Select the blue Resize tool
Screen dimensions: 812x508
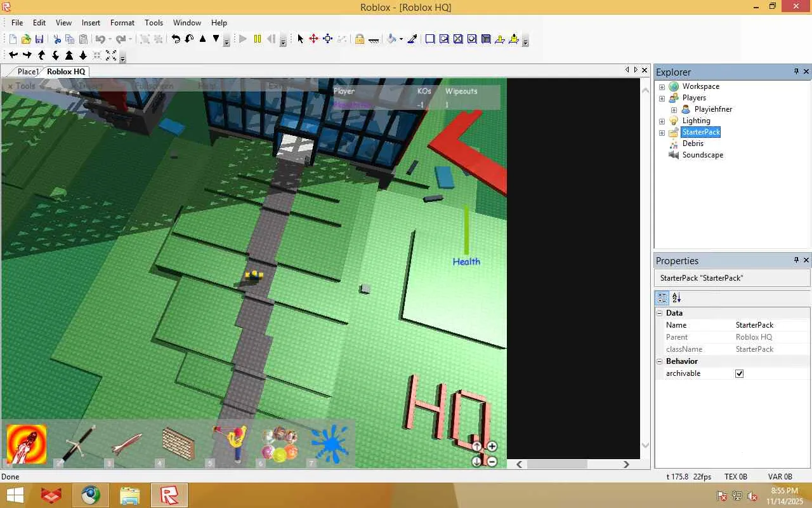(327, 39)
